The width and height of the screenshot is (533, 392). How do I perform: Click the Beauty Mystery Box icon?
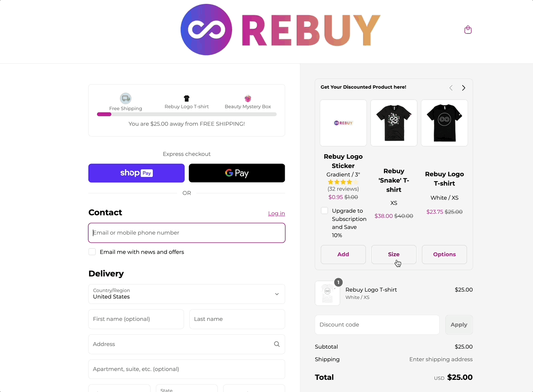click(x=248, y=98)
